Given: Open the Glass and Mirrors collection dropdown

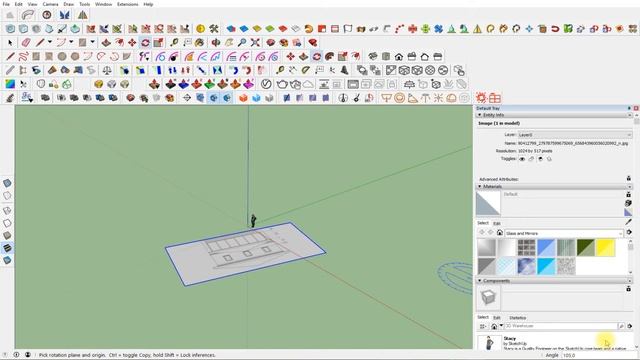Looking at the screenshot, I should point(564,233).
